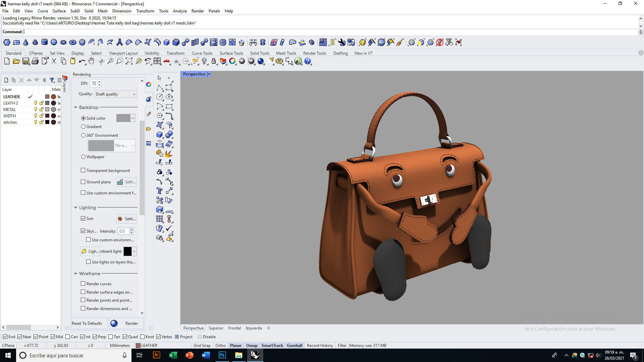The width and height of the screenshot is (644, 362).
Task: Select Solid color backdrop radio button
Action: 83,118
